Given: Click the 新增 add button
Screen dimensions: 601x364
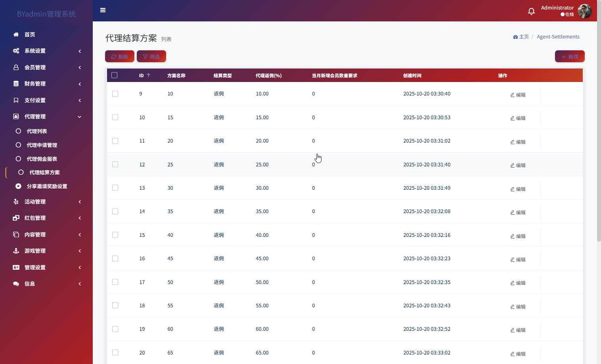Looking at the screenshot, I should click(x=570, y=56).
